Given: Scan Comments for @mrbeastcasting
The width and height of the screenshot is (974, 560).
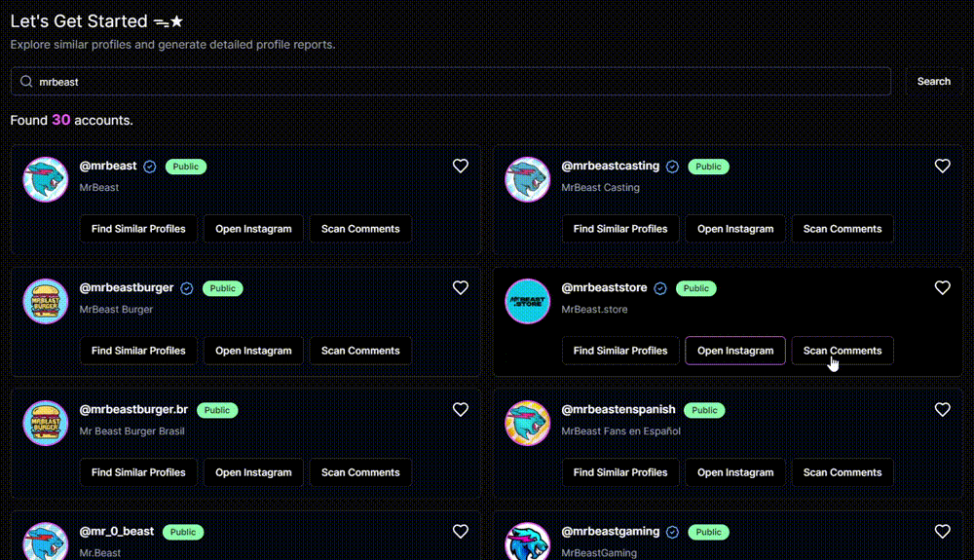Looking at the screenshot, I should (x=843, y=229).
